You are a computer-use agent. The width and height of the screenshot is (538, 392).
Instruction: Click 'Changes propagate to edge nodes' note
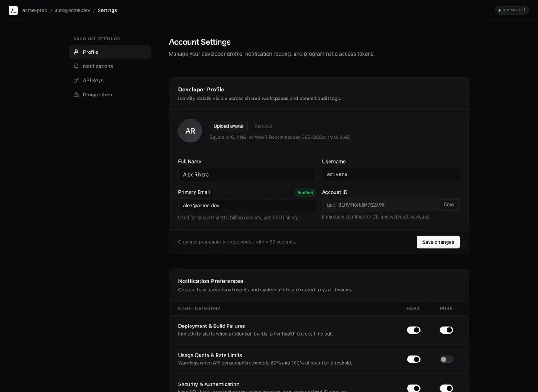(237, 242)
